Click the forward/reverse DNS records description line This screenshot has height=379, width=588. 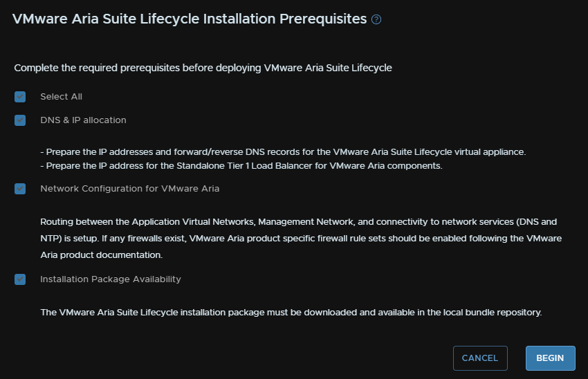click(283, 152)
